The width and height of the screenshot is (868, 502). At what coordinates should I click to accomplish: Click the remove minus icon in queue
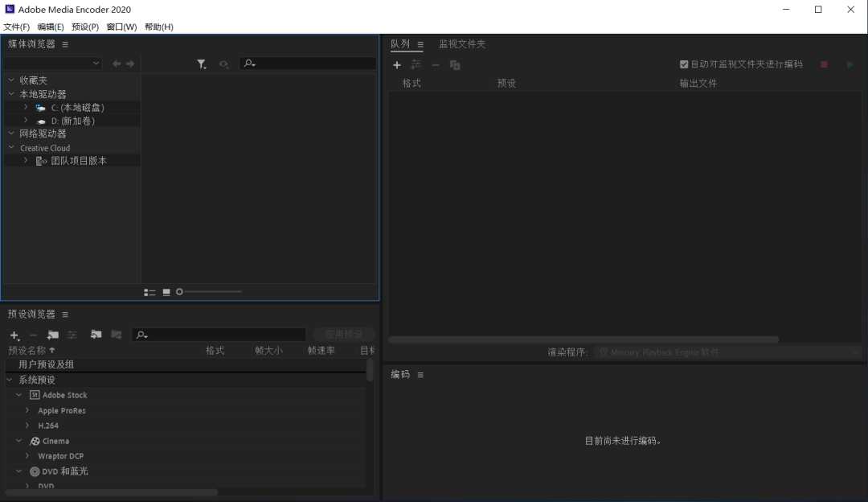(x=436, y=65)
